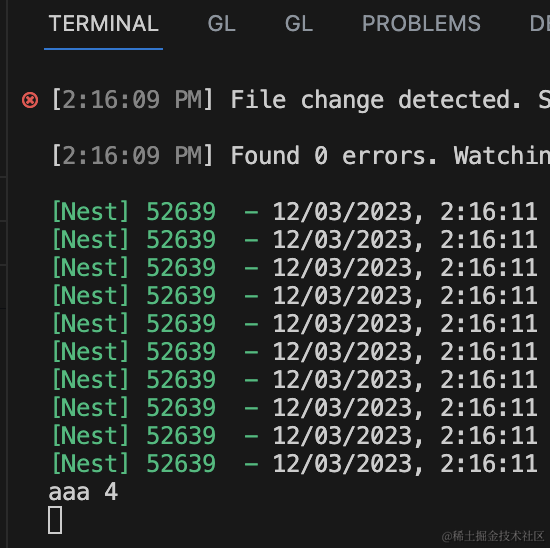Click 'File change detected' message text
The height and width of the screenshot is (548, 550).
click(376, 100)
